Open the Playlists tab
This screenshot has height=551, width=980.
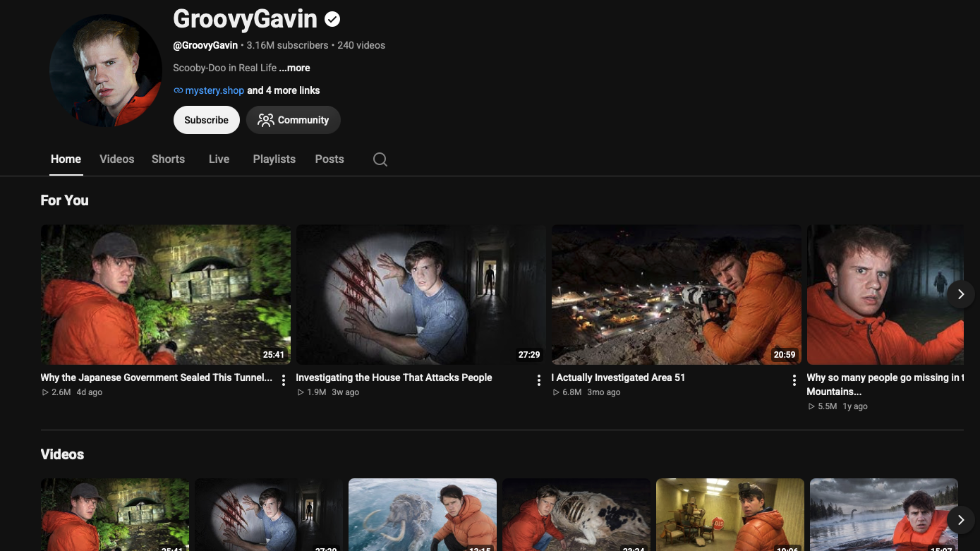point(274,159)
